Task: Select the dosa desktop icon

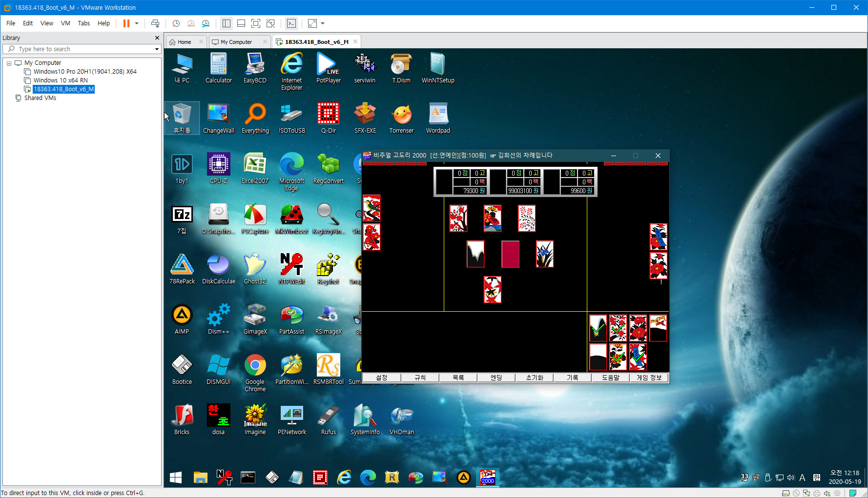Action: 218,420
